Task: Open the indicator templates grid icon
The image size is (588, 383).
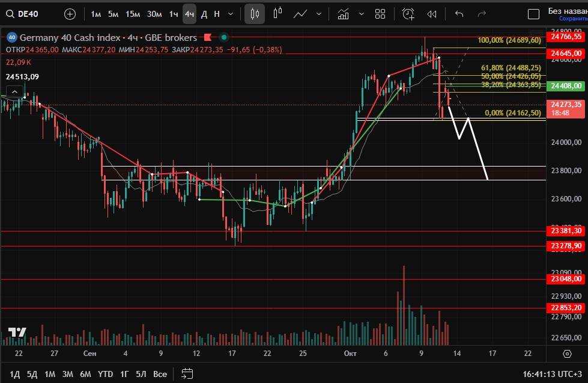Action: [380, 14]
